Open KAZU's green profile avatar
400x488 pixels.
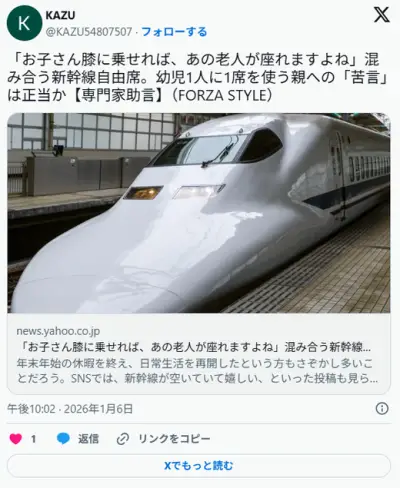point(24,23)
